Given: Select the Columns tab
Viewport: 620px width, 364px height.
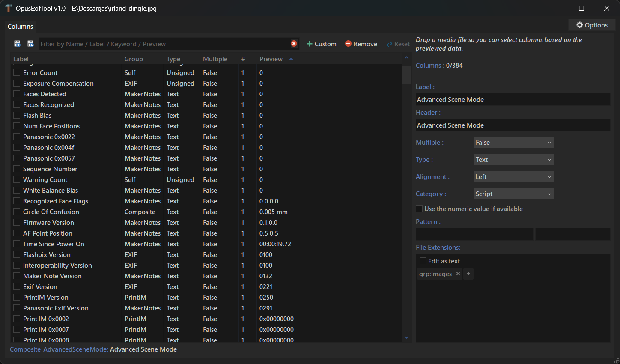Looking at the screenshot, I should [x=20, y=27].
